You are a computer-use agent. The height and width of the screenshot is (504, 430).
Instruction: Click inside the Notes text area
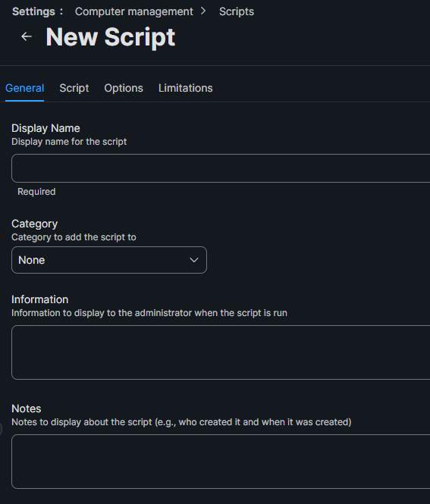click(221, 462)
